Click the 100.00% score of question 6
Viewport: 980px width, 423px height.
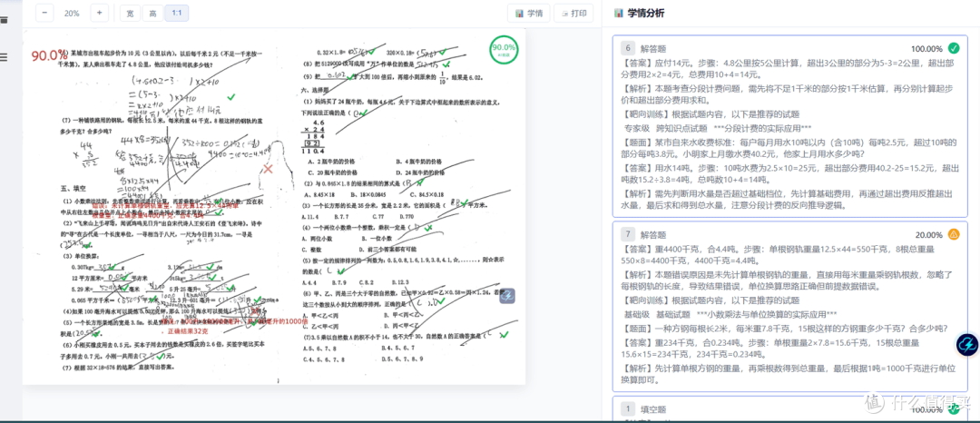(926, 49)
